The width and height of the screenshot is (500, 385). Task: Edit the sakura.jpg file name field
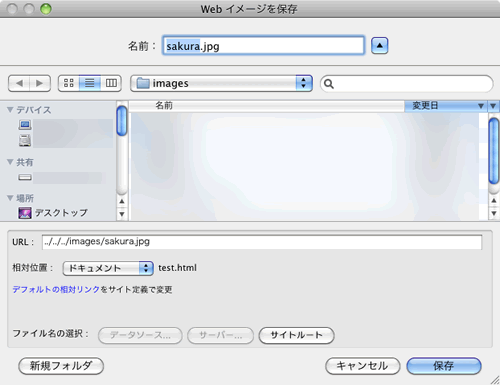click(263, 46)
